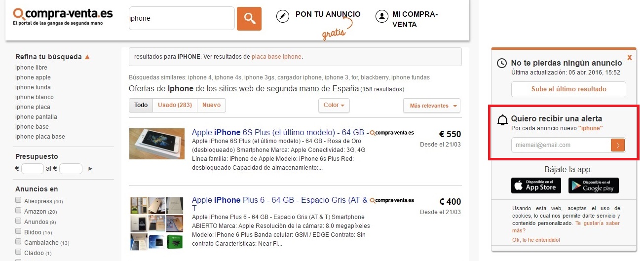Click the pencil icon beside Pon tu anuncio
The image size is (644, 261).
282,16
